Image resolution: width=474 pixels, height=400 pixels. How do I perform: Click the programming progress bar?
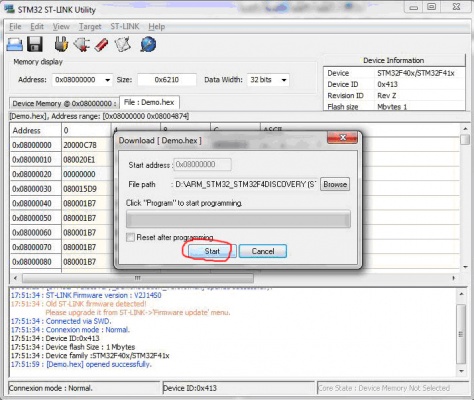click(238, 219)
